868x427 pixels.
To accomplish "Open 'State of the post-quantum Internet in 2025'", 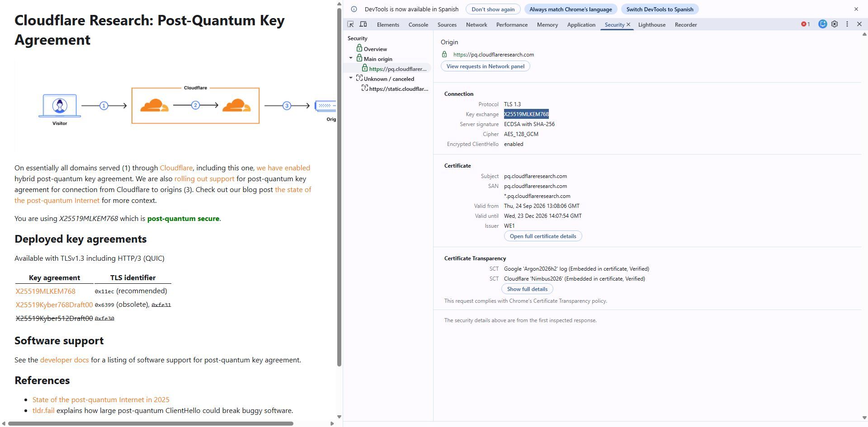I will (101, 399).
